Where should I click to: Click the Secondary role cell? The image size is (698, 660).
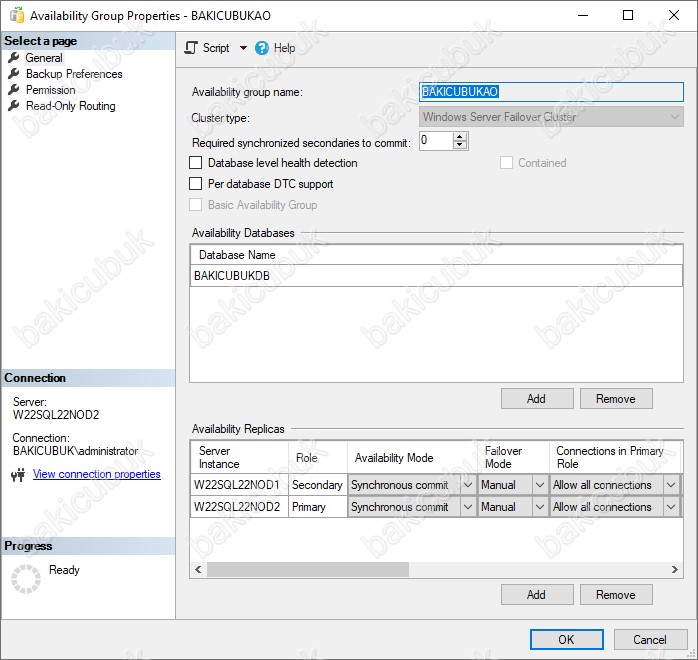pos(318,485)
